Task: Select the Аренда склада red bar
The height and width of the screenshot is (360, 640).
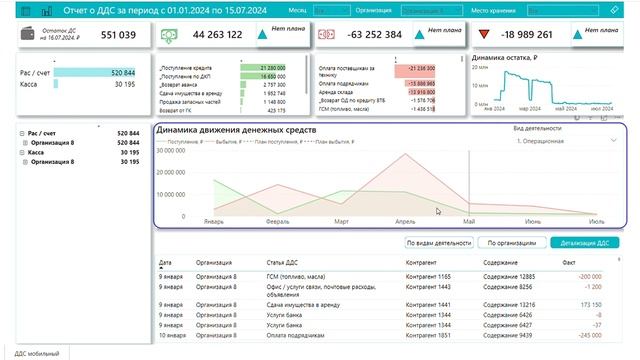Action: click(422, 92)
